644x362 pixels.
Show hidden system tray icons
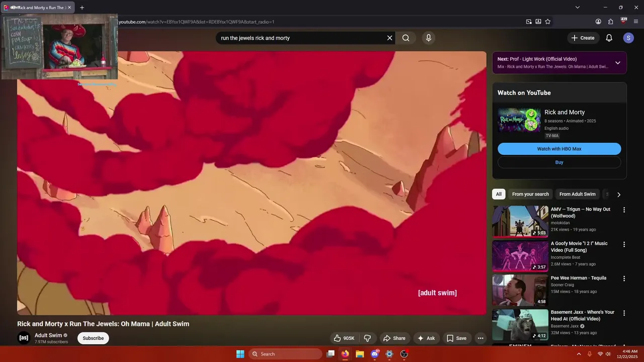[579, 354]
